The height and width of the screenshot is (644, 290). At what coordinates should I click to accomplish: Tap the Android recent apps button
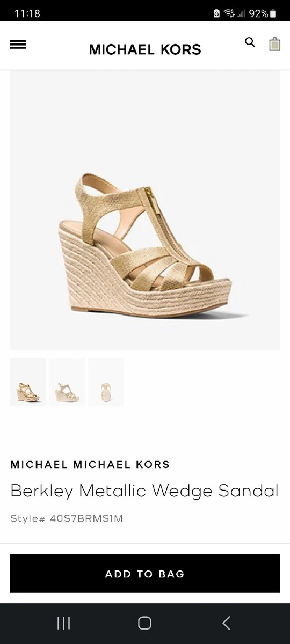(63, 623)
